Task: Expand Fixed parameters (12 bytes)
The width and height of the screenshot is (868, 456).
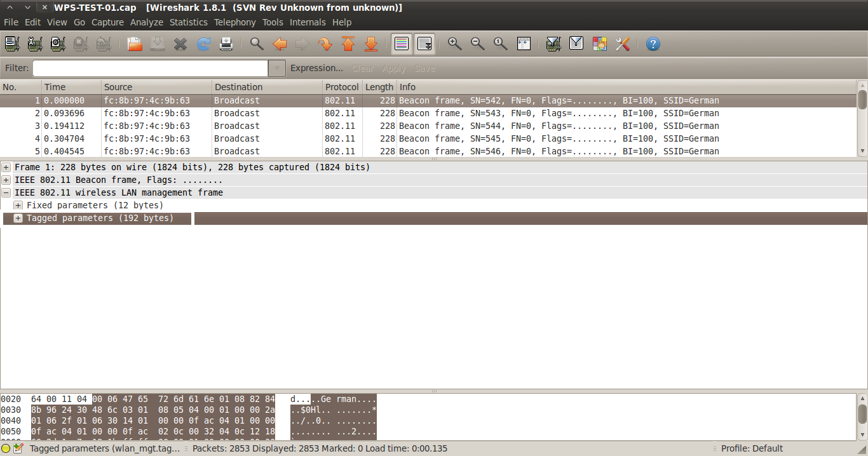Action: point(18,205)
